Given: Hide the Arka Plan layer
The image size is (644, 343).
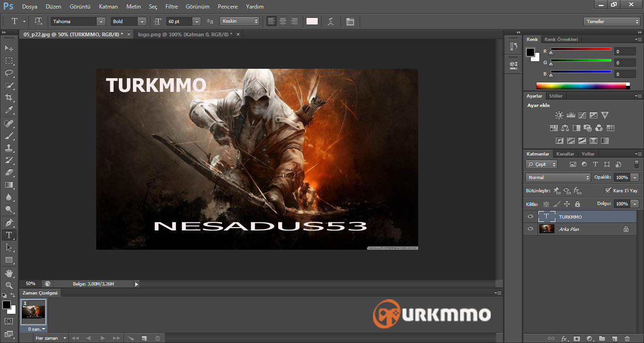Looking at the screenshot, I should tap(530, 229).
